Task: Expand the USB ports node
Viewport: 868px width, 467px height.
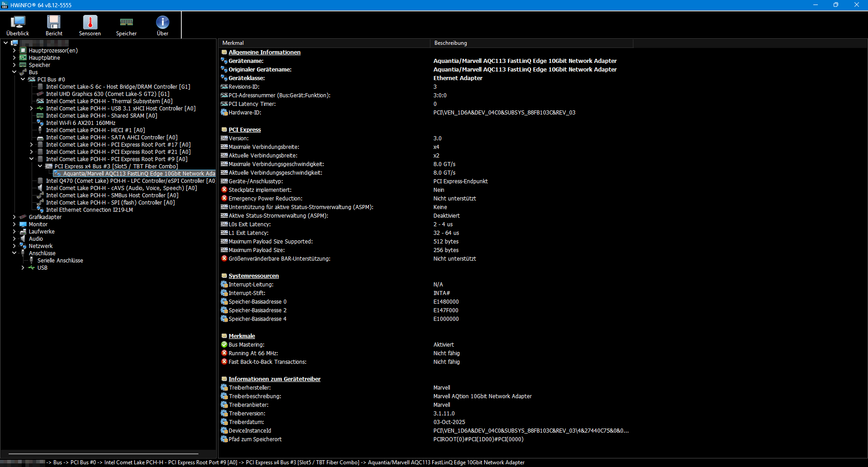Action: click(23, 268)
